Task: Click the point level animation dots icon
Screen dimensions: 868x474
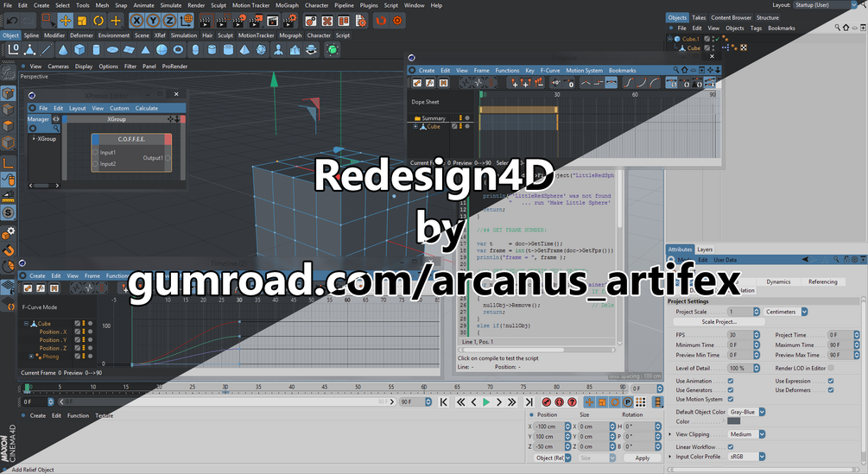Action: pyautogui.click(x=641, y=402)
